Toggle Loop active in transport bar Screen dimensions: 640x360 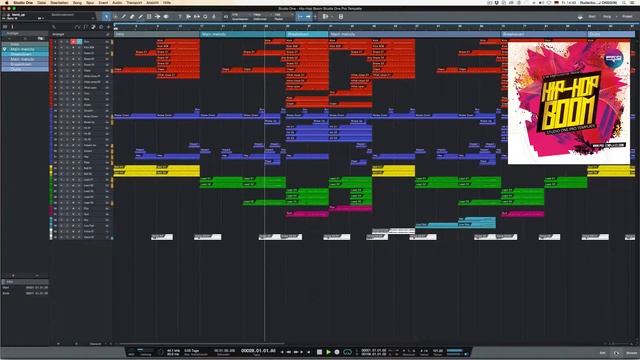pyautogui.click(x=347, y=352)
